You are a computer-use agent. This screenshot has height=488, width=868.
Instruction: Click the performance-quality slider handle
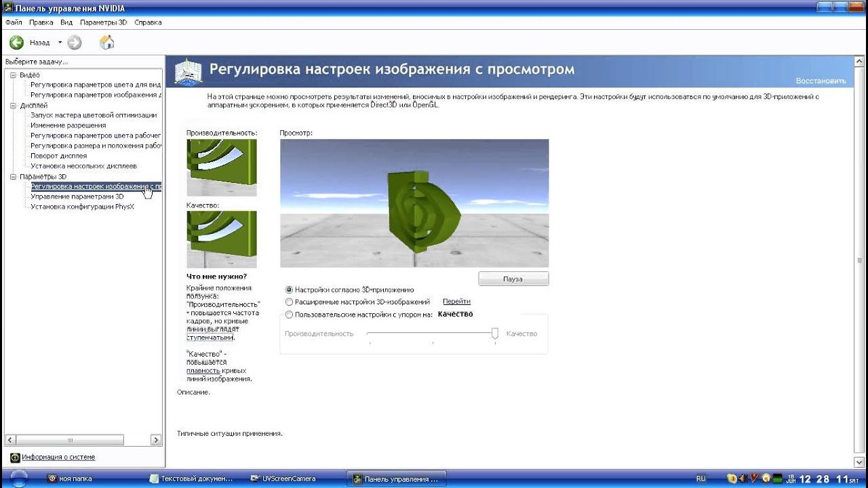(495, 333)
